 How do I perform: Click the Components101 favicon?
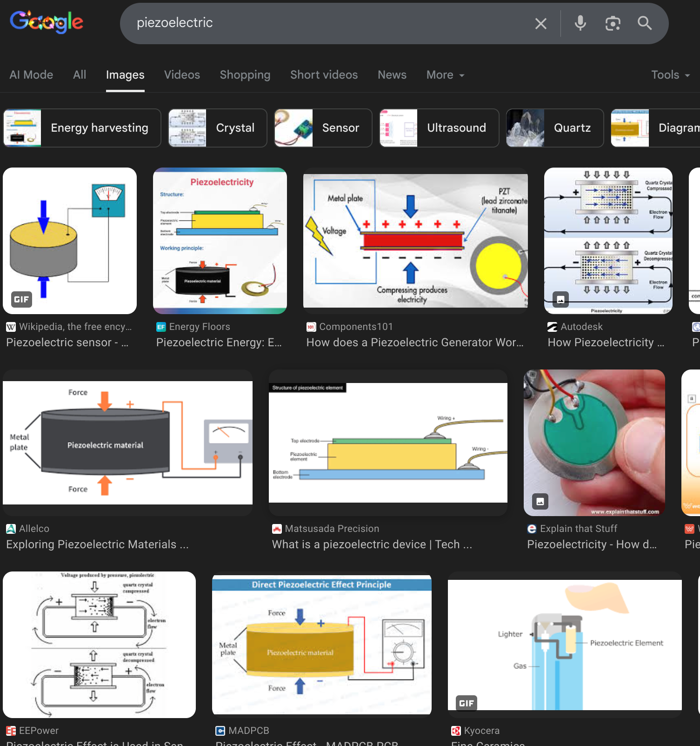tap(311, 327)
